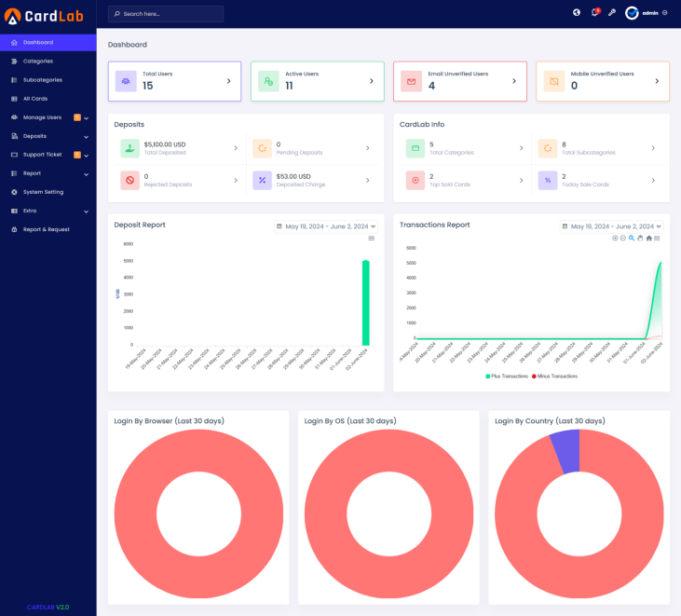Open the Transactions Report chart hamburger menu
This screenshot has width=681, height=616.
pyautogui.click(x=657, y=238)
